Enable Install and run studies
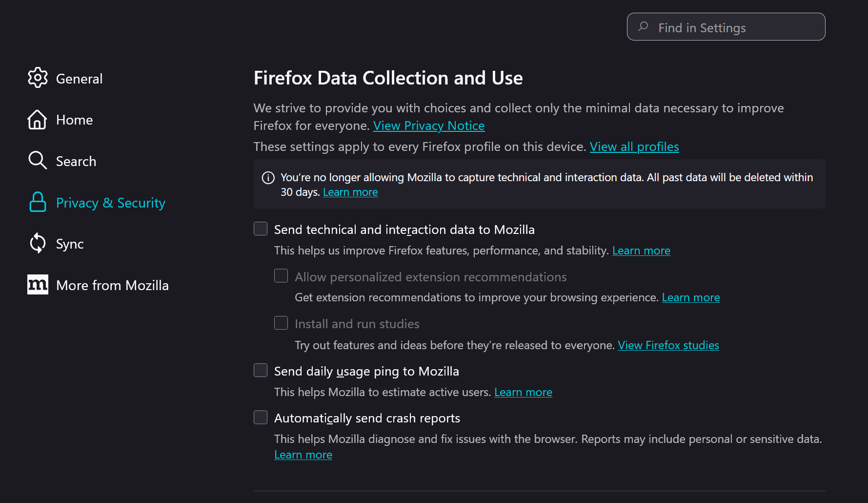The width and height of the screenshot is (868, 503). coord(281,323)
